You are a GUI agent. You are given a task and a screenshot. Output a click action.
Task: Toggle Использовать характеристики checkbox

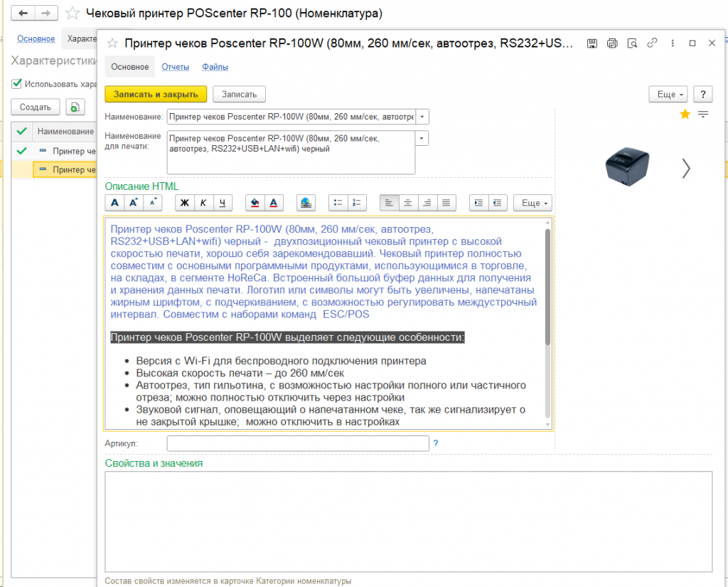tap(17, 84)
